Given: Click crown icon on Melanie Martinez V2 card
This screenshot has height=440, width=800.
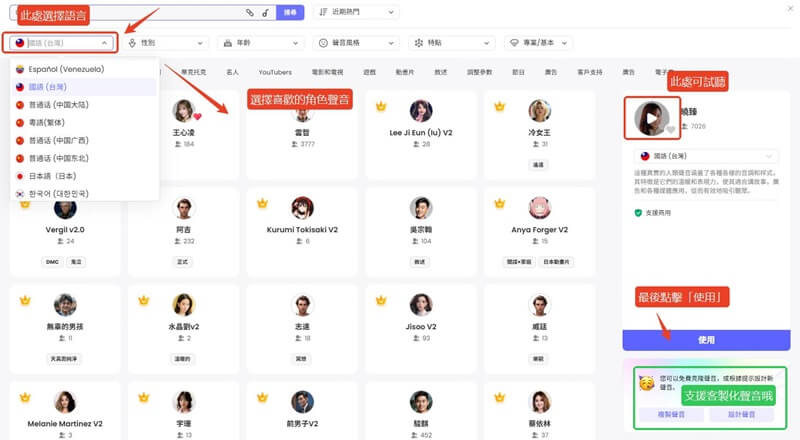Looking at the screenshot, I should [x=25, y=398].
